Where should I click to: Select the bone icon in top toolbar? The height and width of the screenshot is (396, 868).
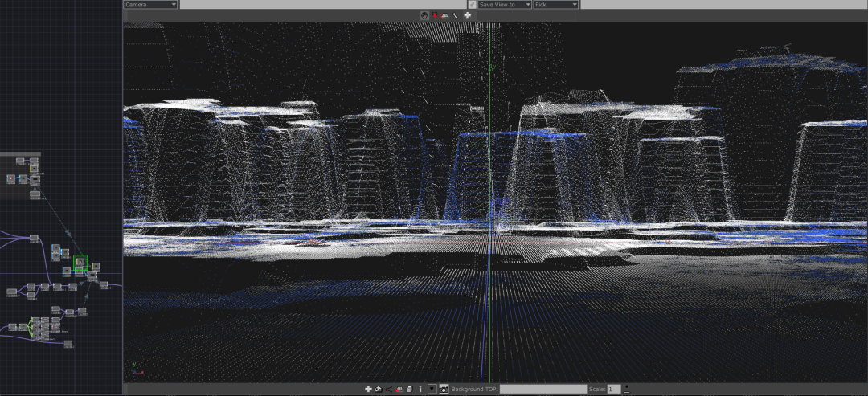pos(455,15)
